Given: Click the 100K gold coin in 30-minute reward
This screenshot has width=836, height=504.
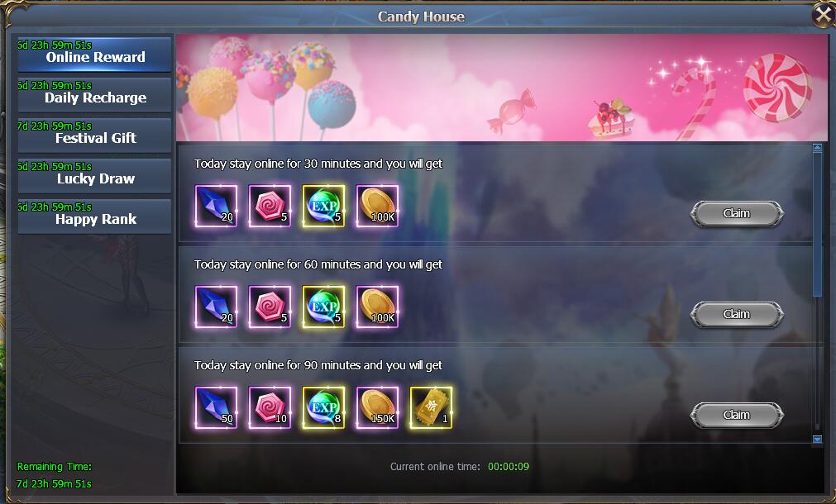Looking at the screenshot, I should click(377, 207).
